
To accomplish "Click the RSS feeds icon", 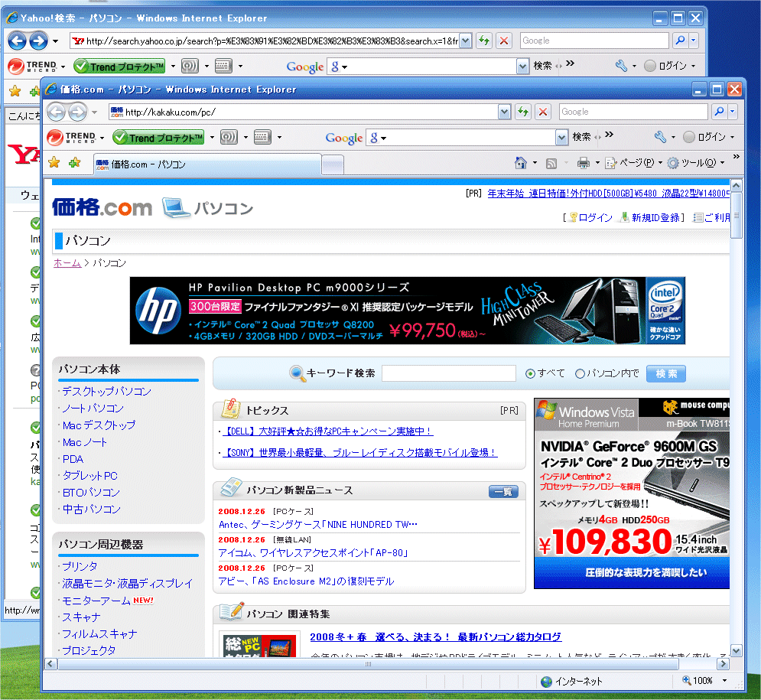I will (x=551, y=164).
